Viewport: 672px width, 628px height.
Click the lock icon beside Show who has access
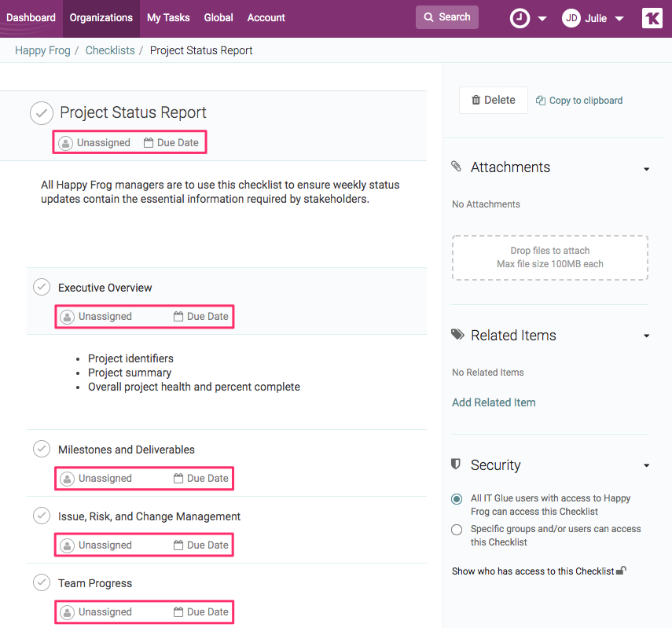621,571
